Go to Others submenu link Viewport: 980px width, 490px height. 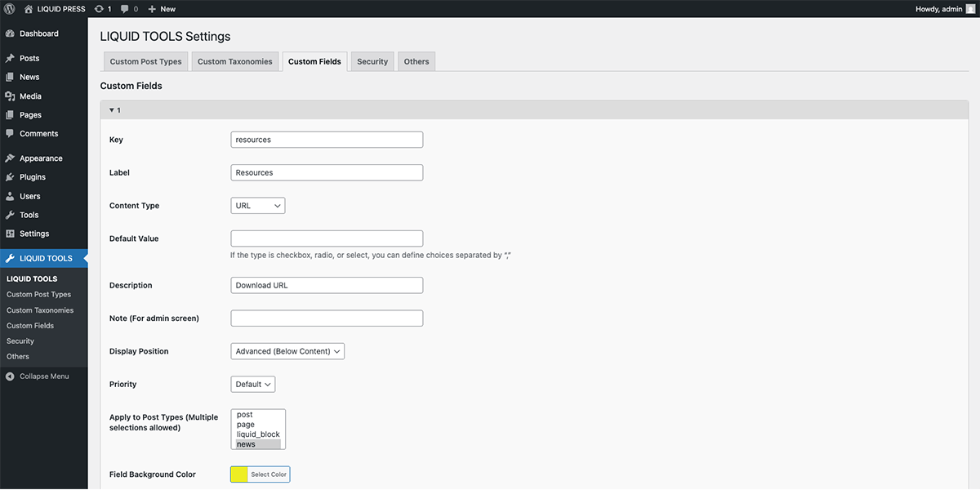[x=18, y=357]
